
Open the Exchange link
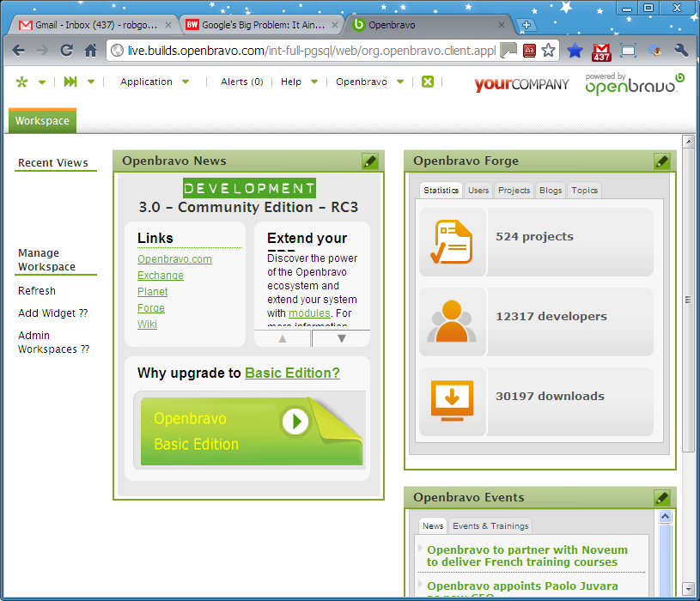[x=161, y=276]
